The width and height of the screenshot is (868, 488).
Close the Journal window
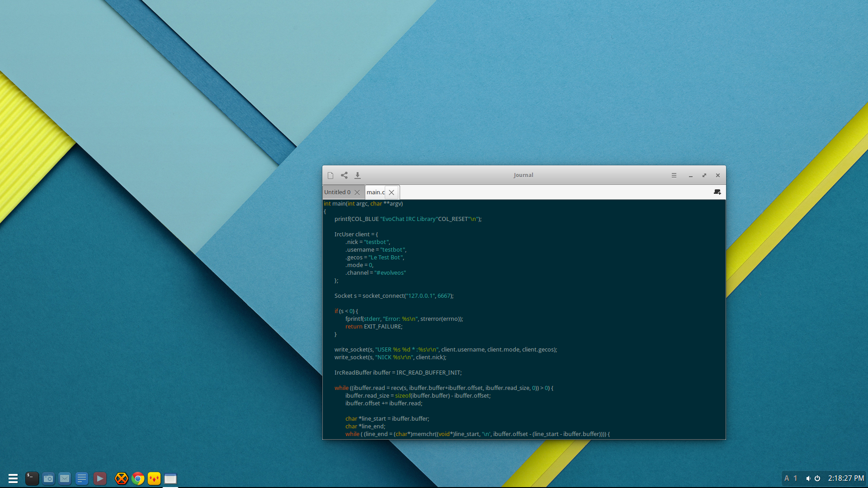coord(718,175)
